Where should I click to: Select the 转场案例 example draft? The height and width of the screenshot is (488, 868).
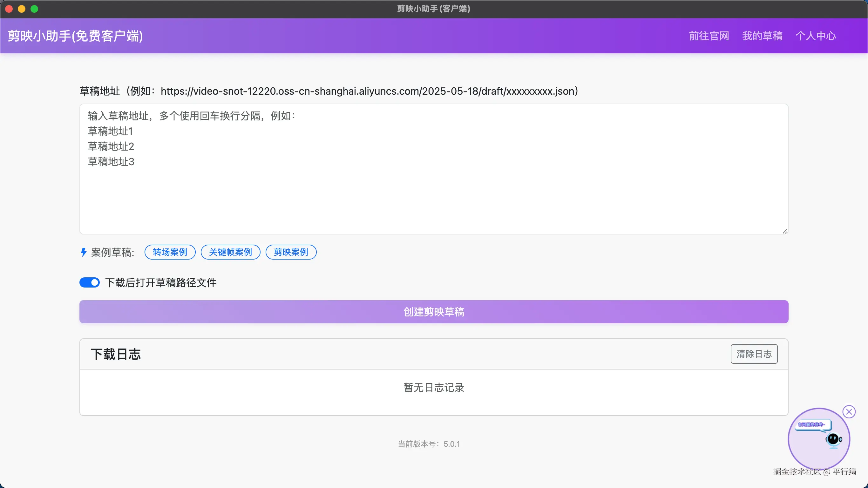tap(170, 252)
